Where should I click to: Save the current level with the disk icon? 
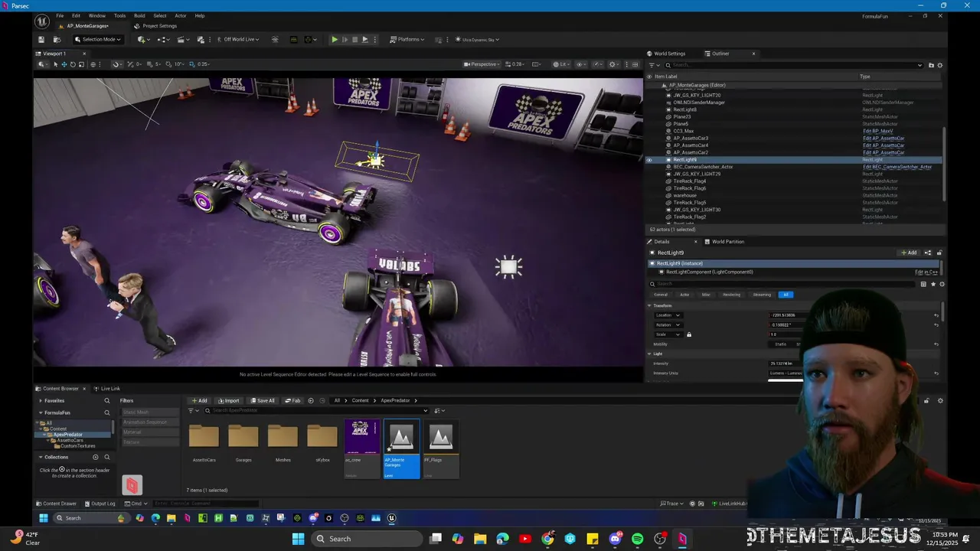point(41,39)
